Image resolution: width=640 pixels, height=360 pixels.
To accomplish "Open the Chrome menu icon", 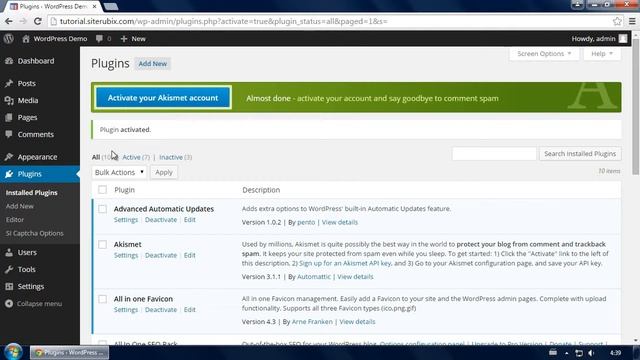I will (x=632, y=21).
